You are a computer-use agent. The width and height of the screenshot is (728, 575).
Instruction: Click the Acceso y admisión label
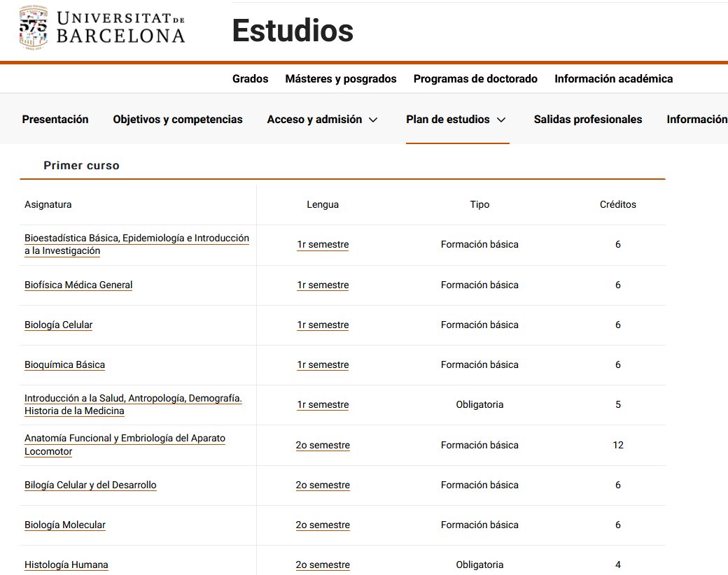click(314, 120)
